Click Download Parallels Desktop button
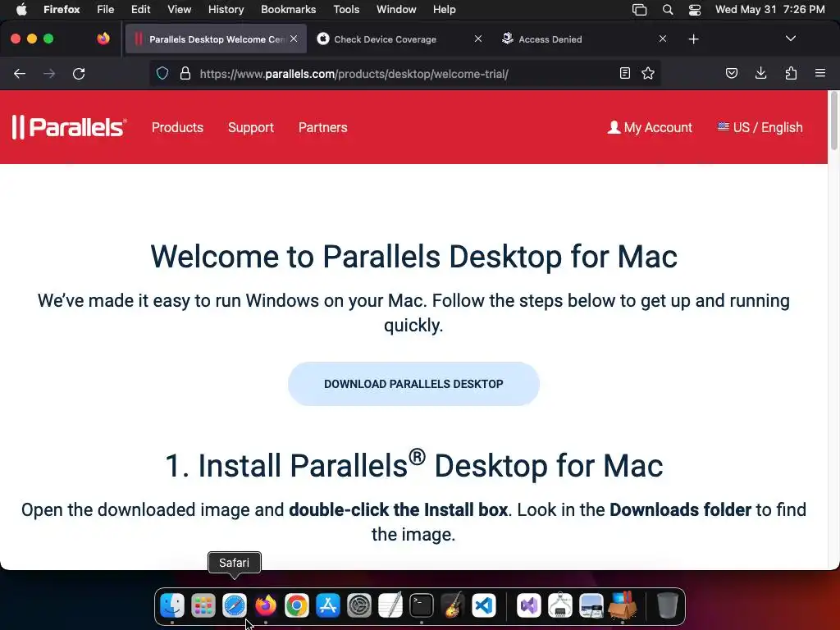The width and height of the screenshot is (840, 630). (x=413, y=384)
